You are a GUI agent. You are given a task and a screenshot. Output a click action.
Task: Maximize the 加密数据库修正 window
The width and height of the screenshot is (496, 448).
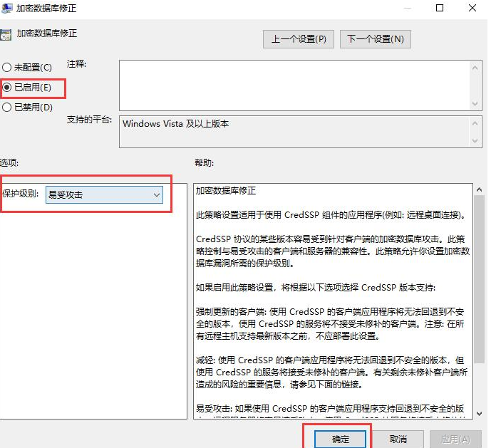(x=440, y=8)
